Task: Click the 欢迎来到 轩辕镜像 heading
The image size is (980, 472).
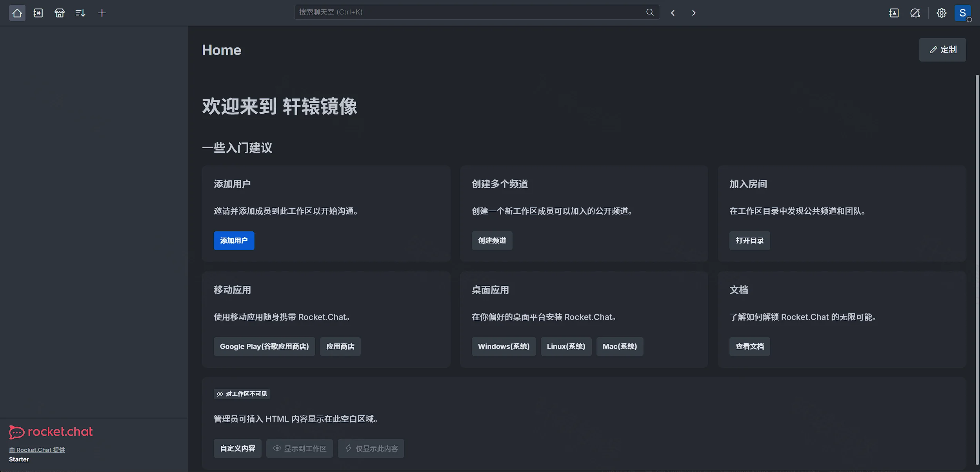Action: click(280, 106)
